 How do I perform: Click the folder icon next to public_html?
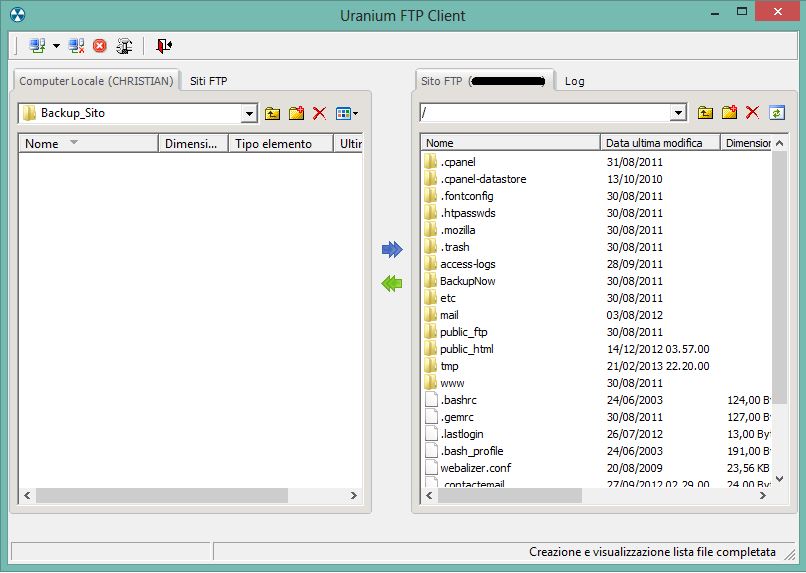[x=431, y=348]
